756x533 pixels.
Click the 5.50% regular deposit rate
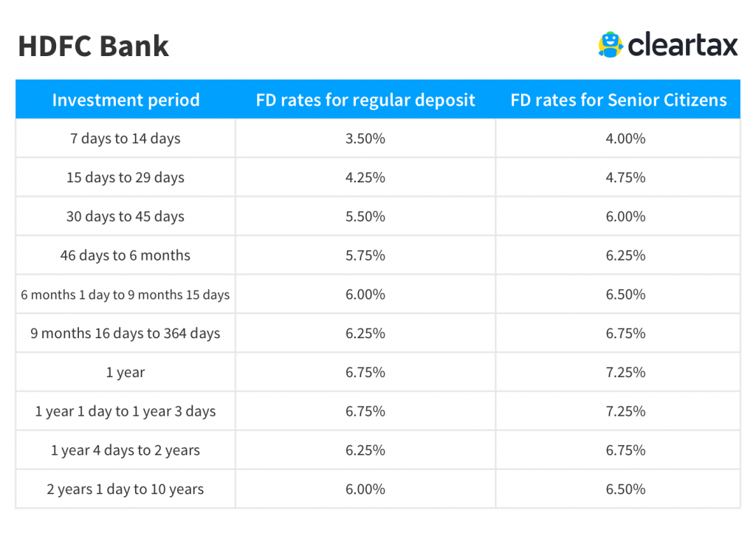point(365,217)
